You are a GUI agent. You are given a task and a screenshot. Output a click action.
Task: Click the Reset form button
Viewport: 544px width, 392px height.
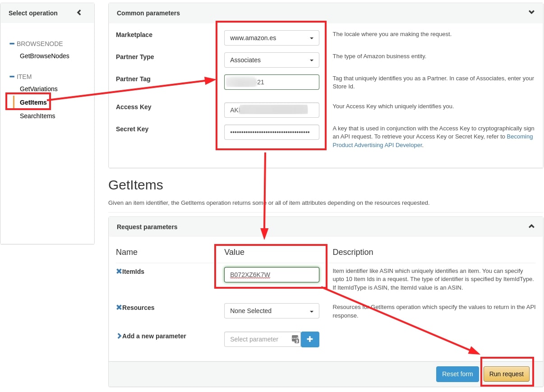point(457,374)
